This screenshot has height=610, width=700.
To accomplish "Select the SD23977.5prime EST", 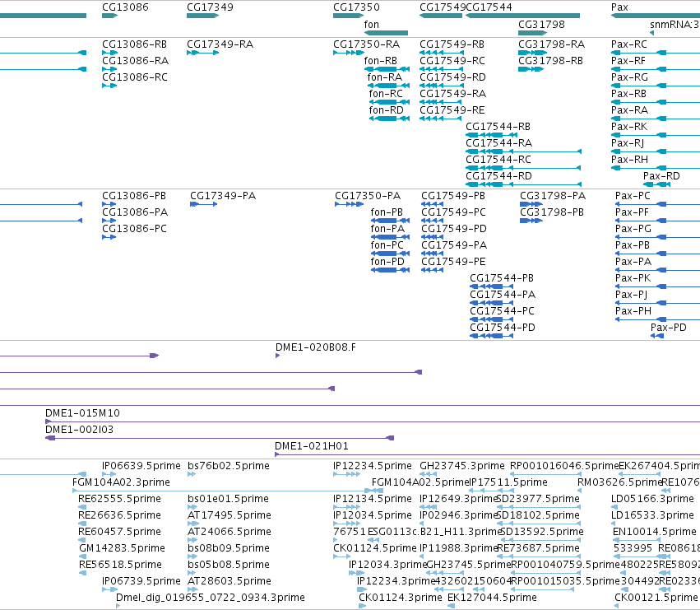I will (540, 507).
